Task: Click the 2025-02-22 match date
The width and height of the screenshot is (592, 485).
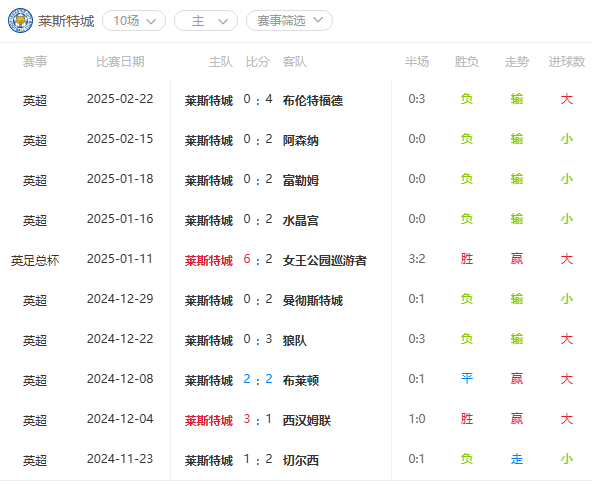Action: pos(120,99)
